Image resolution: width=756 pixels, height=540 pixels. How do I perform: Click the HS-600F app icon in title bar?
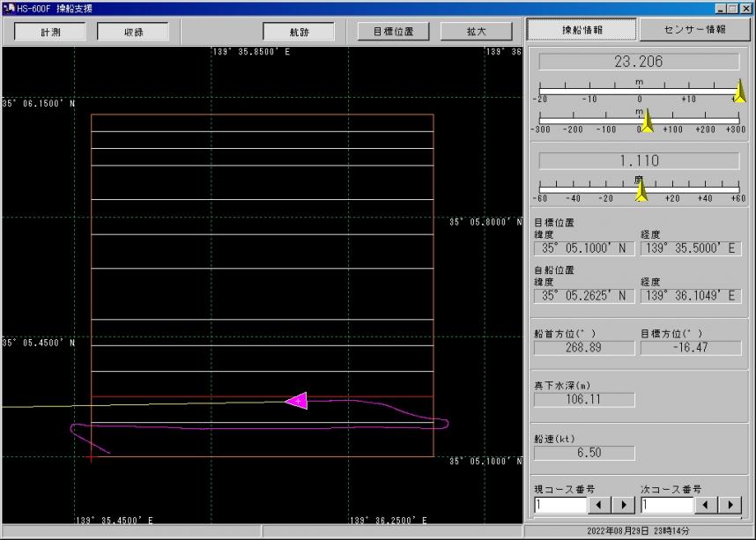9,8
